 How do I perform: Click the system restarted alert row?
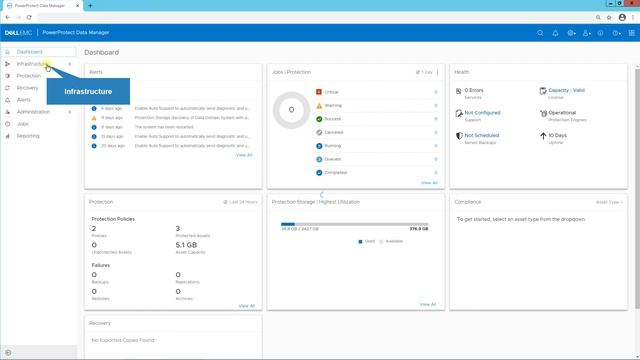[x=171, y=127]
